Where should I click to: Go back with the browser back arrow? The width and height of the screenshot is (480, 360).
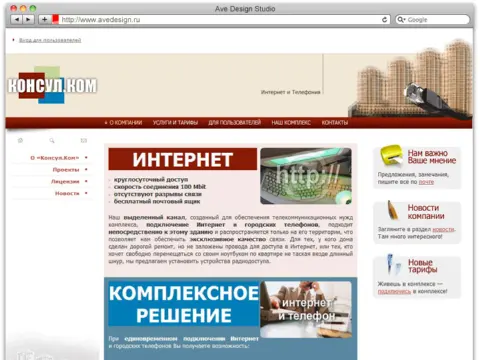16,20
